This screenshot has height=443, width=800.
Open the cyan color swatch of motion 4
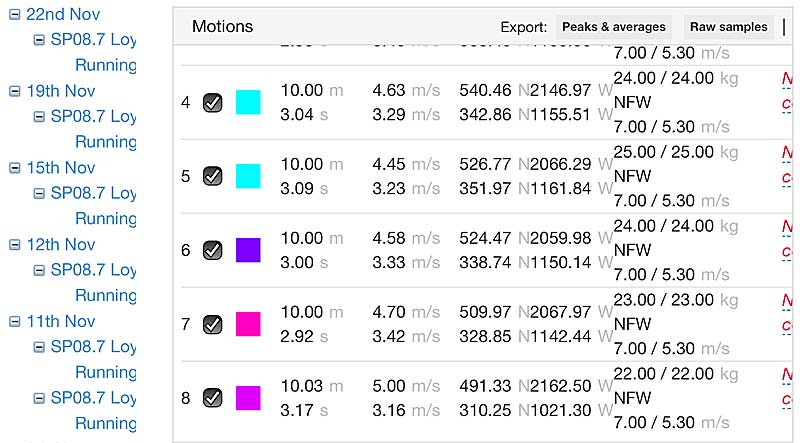pyautogui.click(x=248, y=102)
